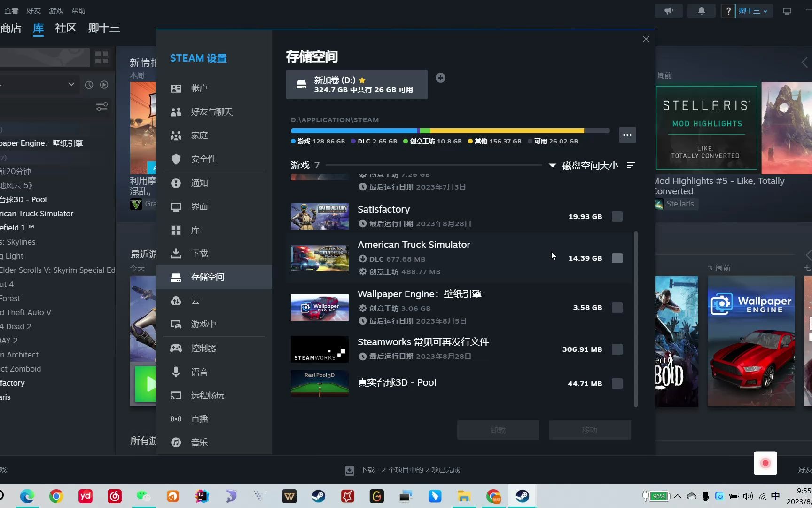812x508 pixels.
Task: Click the downloads status bar link
Action: coord(403,470)
